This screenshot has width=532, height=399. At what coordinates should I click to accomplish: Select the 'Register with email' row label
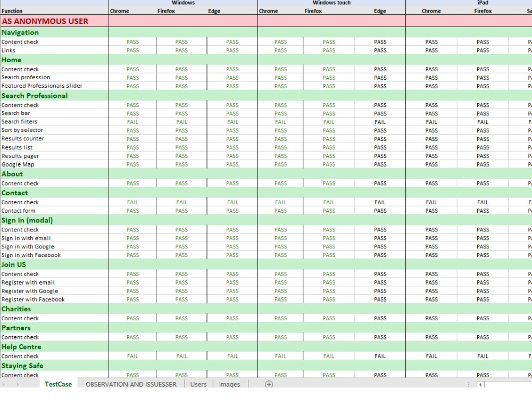(x=54, y=282)
